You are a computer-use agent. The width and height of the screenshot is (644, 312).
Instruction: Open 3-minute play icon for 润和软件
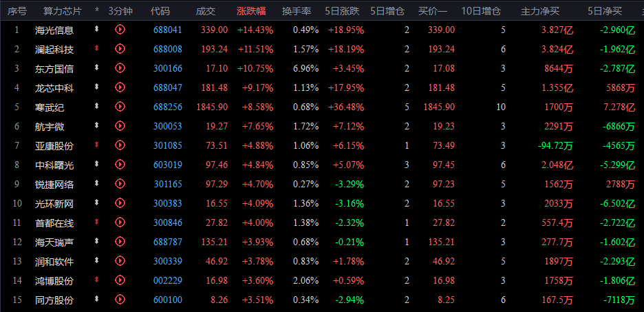120,261
